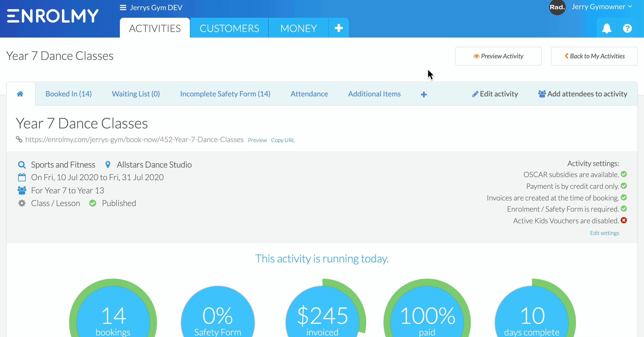Open the Booked In (14) tab
The width and height of the screenshot is (644, 337).
click(x=69, y=94)
